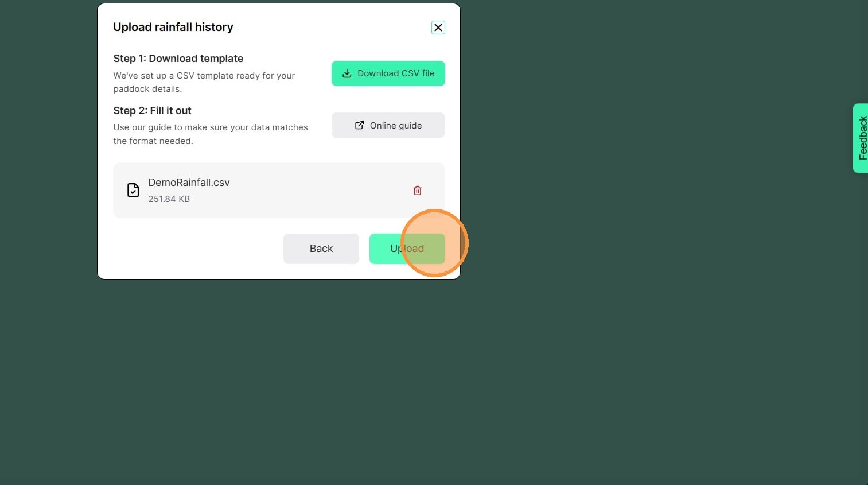Click empty white space below Back button
This screenshot has height=485, width=868.
(321, 271)
